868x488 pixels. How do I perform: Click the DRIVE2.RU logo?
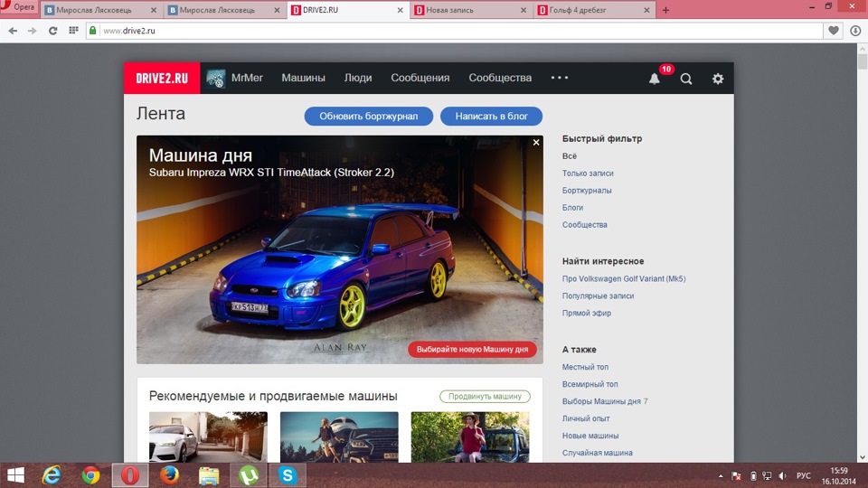[x=162, y=78]
